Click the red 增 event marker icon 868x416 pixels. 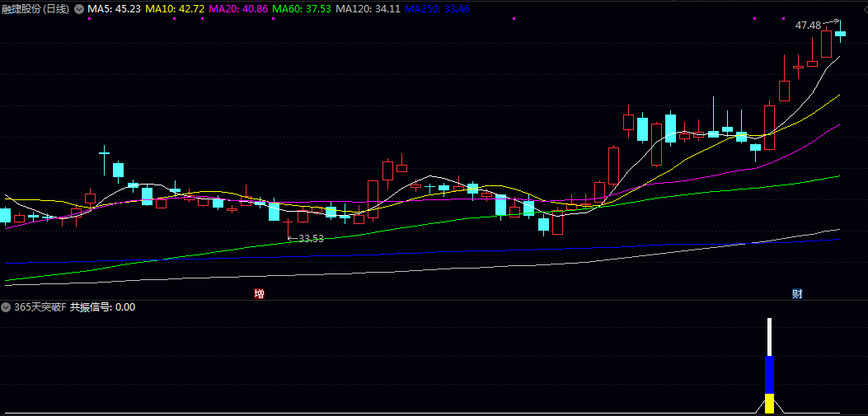[x=259, y=293]
